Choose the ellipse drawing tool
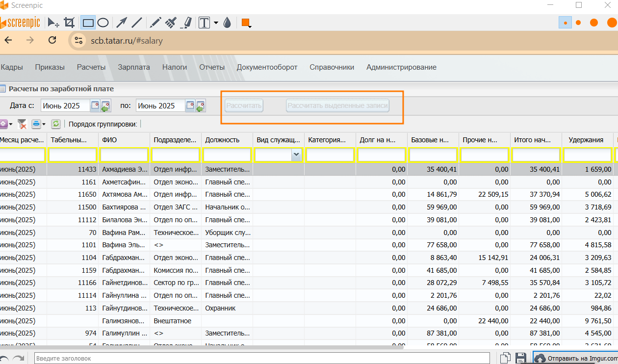 [103, 23]
